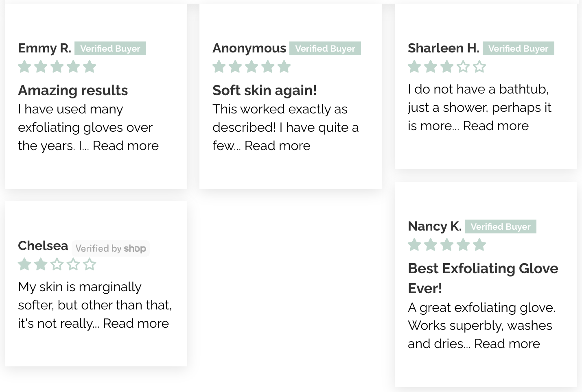
Task: Click reviewer name Chelsea
Action: 43,246
